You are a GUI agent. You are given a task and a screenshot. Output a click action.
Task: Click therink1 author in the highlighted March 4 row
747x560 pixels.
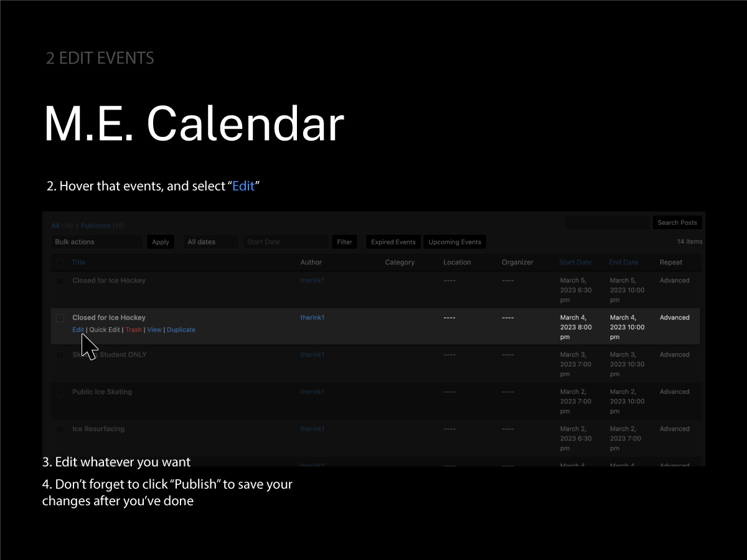coord(312,317)
